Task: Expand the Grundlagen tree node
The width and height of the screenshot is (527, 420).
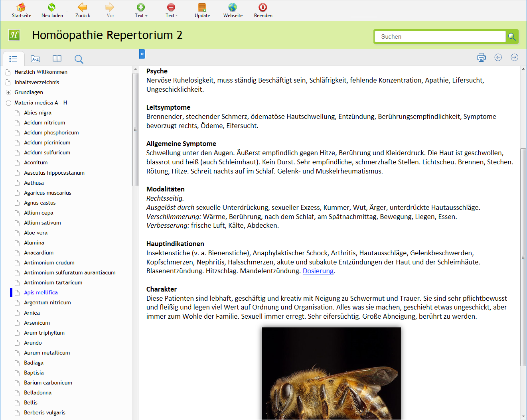Action: point(8,92)
